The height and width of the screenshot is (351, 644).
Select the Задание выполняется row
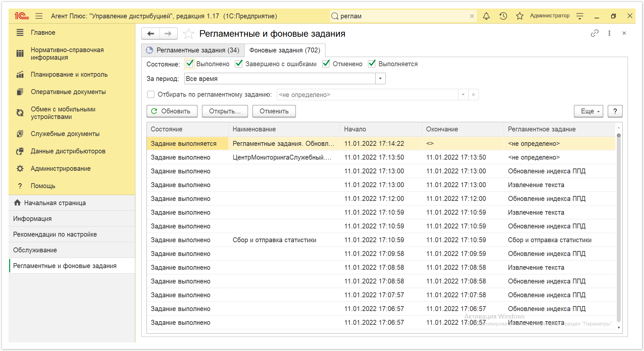coord(381,144)
